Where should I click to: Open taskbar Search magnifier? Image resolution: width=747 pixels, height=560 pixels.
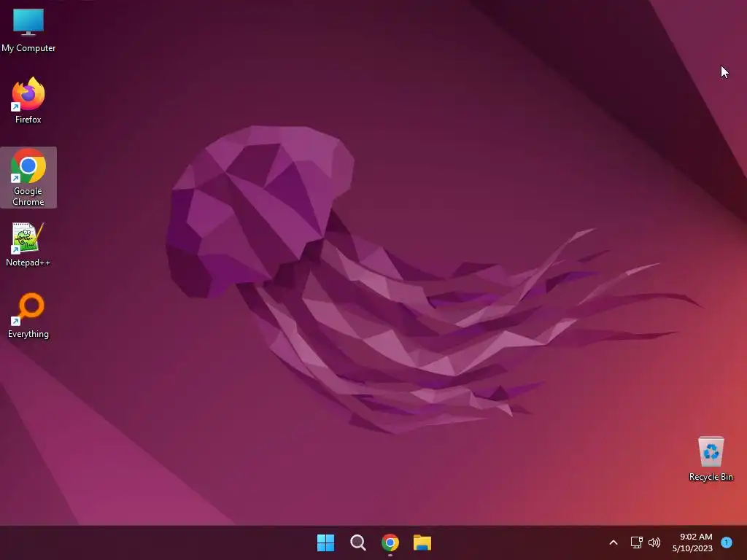click(357, 542)
